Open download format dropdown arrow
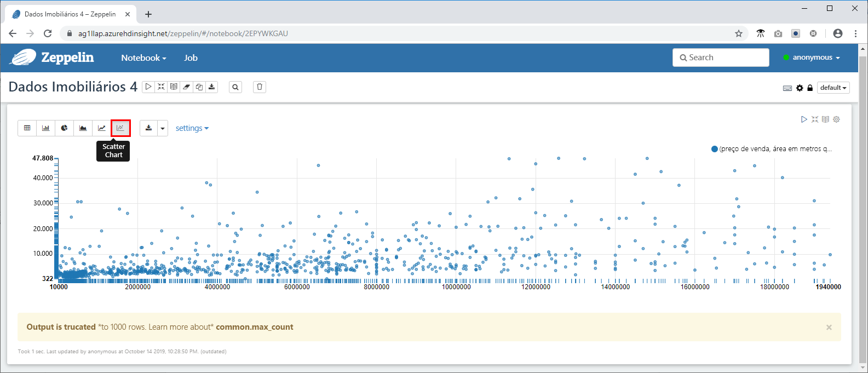 tap(163, 128)
